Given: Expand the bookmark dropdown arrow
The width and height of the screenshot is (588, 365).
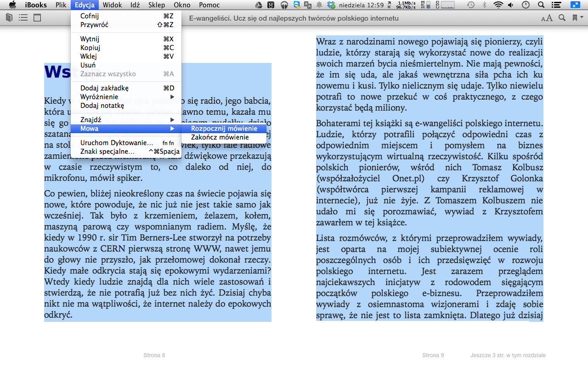Looking at the screenshot, I should 582,18.
